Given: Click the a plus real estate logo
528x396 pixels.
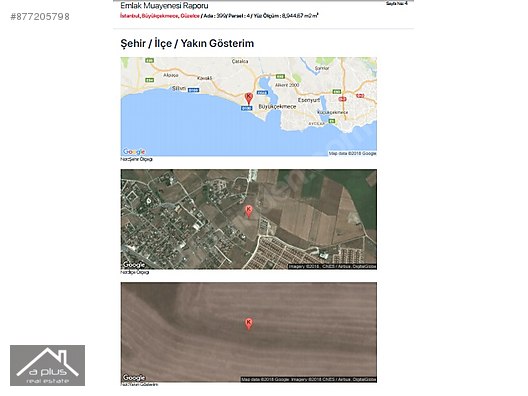Looking at the screenshot, I should [x=47, y=365].
